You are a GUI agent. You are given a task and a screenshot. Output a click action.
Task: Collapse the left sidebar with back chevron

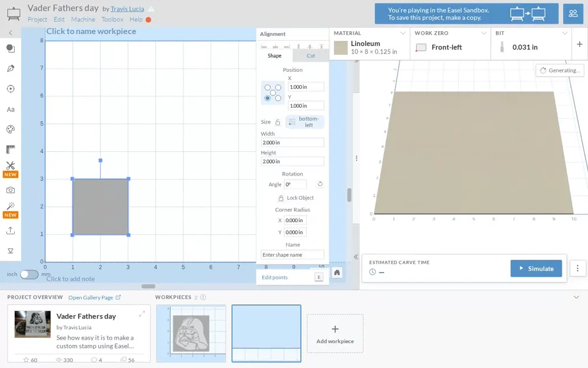tap(11, 33)
